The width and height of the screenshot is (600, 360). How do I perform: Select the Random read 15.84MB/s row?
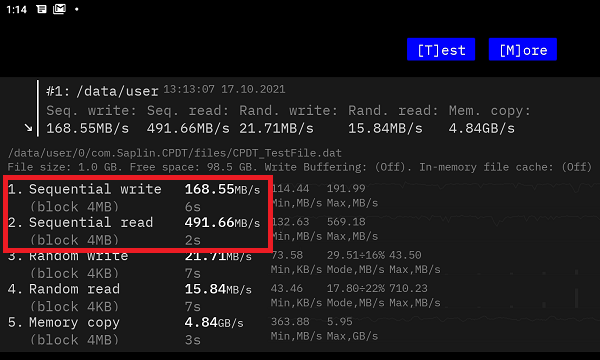point(130,297)
